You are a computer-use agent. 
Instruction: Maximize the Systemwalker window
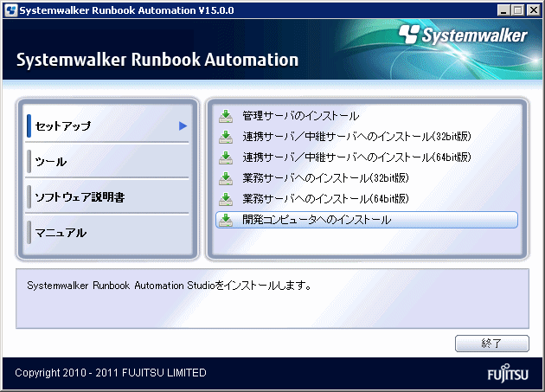point(518,10)
